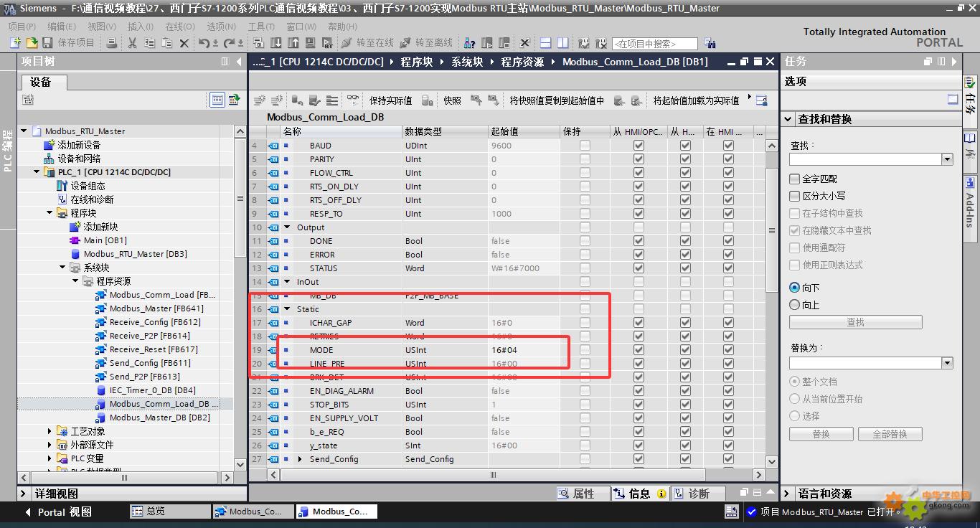This screenshot has height=528, width=980.
Task: Click the 快照 (snapshot) toolbar button
Action: tap(452, 100)
